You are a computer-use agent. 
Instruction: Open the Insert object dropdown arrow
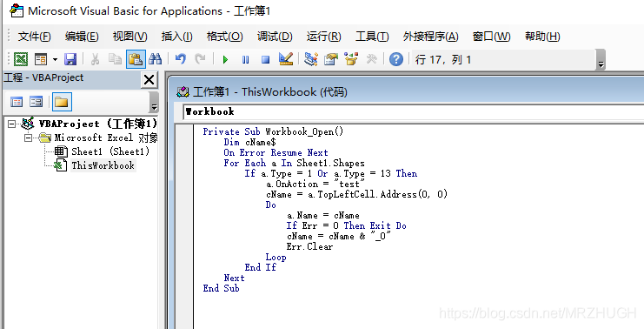click(x=55, y=60)
